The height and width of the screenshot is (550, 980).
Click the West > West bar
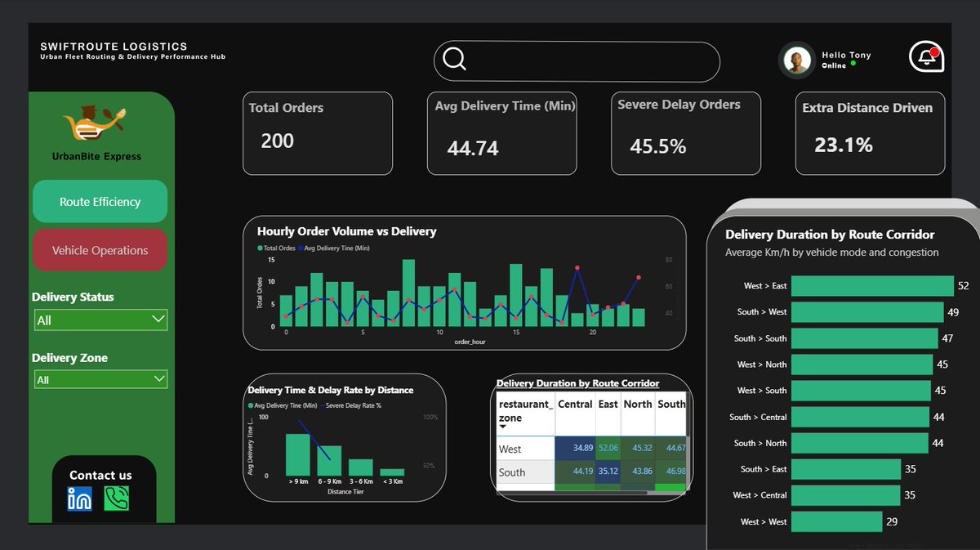pyautogui.click(x=837, y=521)
